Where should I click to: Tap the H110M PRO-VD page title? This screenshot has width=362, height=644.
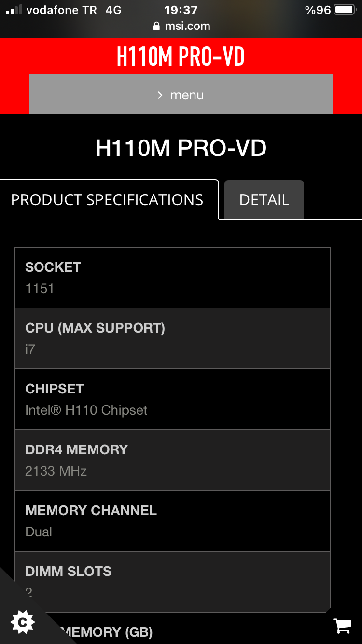(x=181, y=148)
